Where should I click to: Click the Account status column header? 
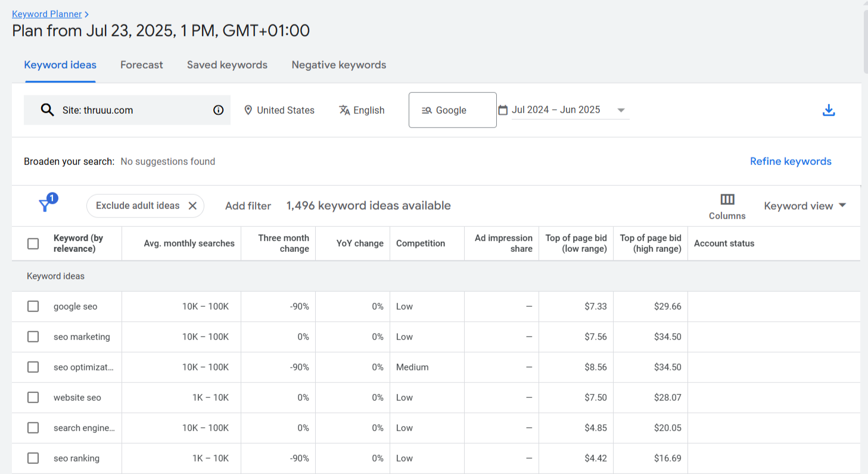[x=724, y=244]
